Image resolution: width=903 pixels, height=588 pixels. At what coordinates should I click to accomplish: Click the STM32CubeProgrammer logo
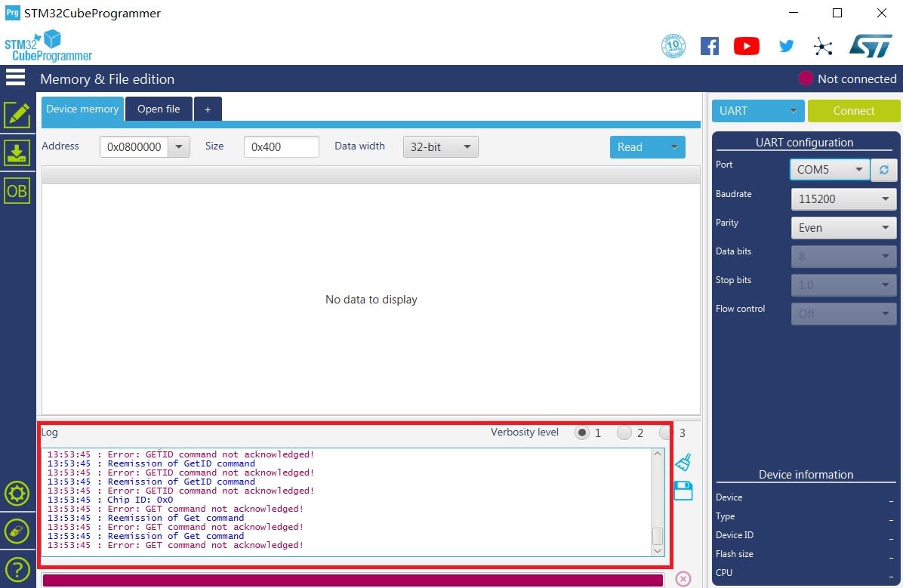[48, 46]
